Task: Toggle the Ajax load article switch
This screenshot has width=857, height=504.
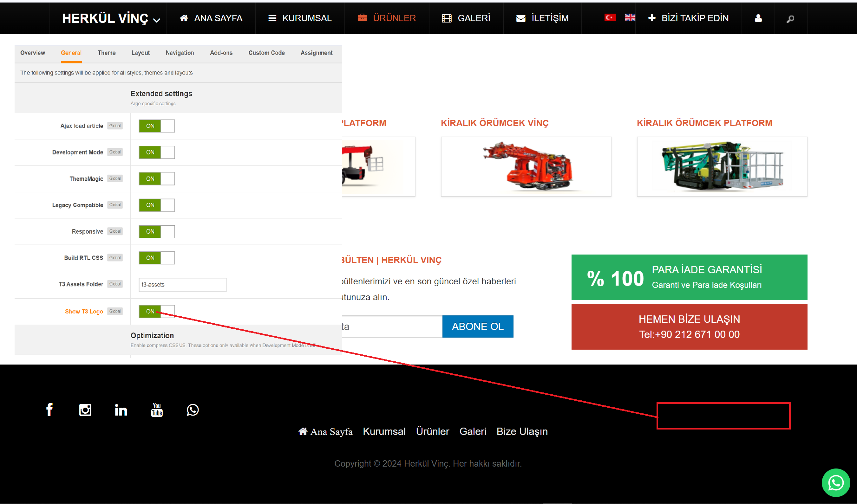Action: coord(157,126)
